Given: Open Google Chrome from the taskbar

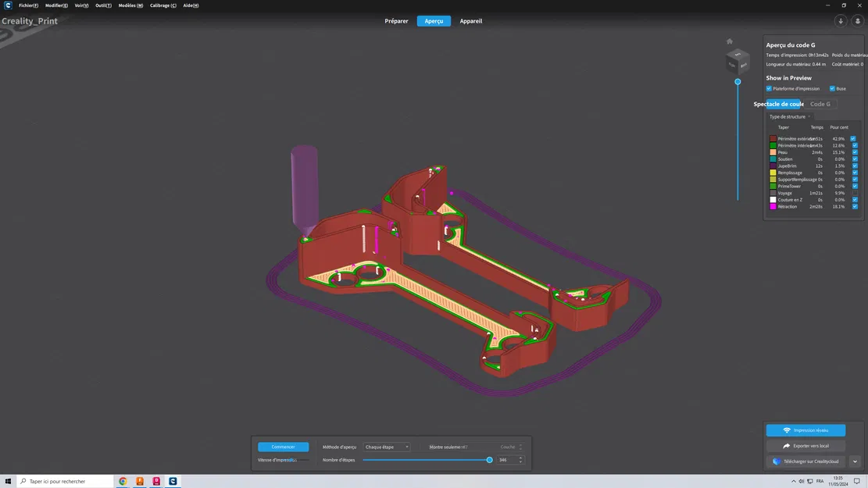Looking at the screenshot, I should pos(123,482).
